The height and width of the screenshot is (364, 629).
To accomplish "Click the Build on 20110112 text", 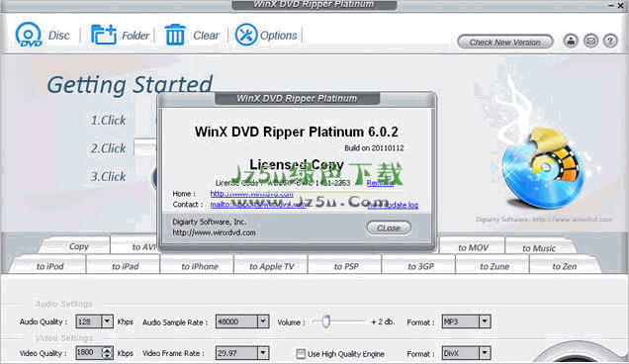I will point(374,148).
